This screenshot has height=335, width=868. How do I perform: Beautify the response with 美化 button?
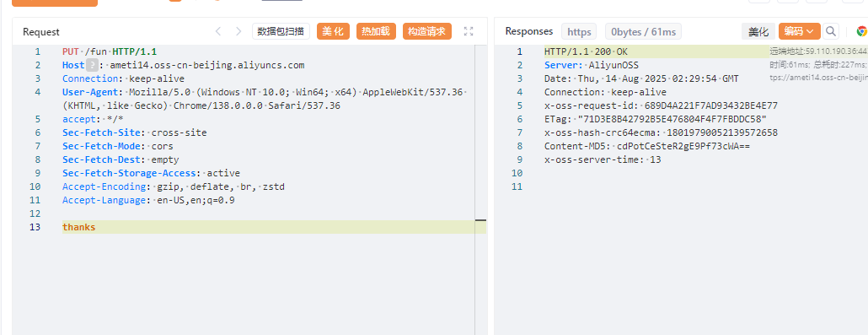click(x=758, y=31)
